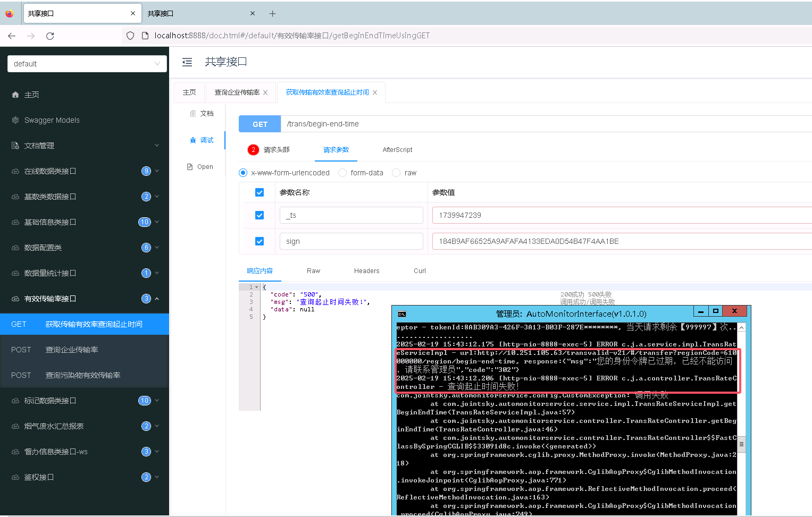Open the 请求参数 tab
Screen dimensions: 812x517
(x=336, y=150)
